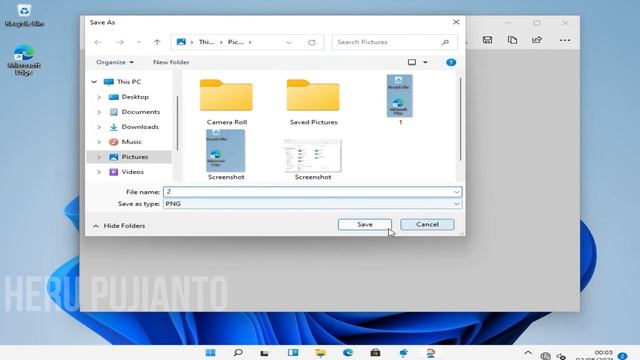Expand the address bar path dropdown
Image resolution: width=640 pixels, height=360 pixels.
coord(289,42)
